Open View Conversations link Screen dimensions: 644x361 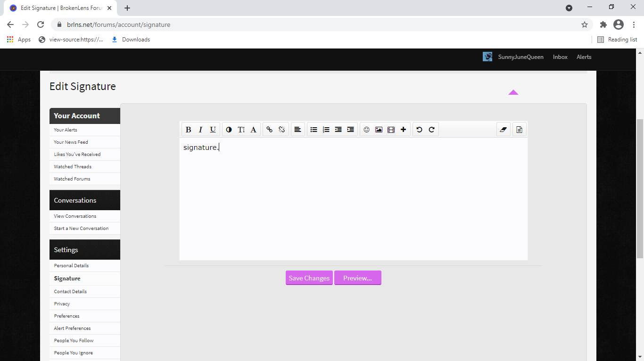click(x=85, y=216)
